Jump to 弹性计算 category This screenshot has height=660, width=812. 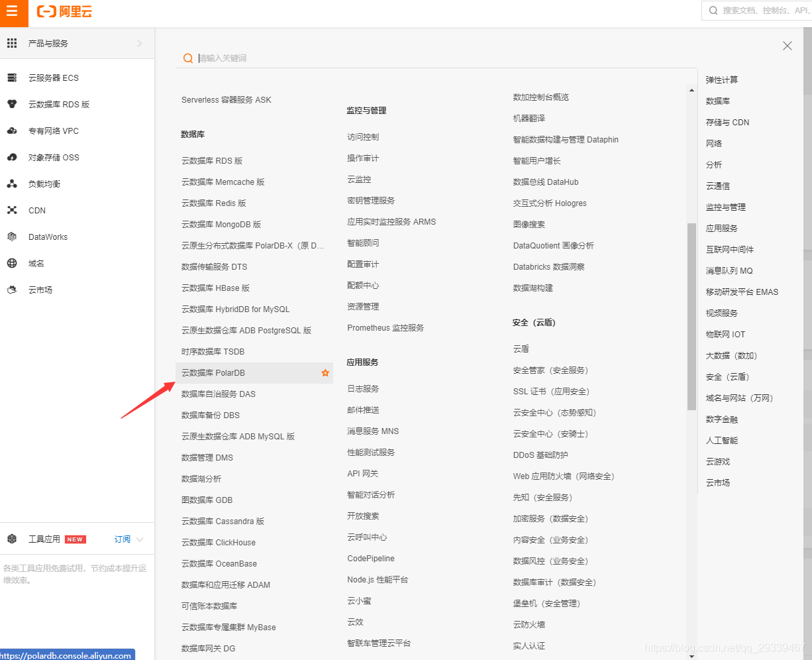[x=722, y=80]
